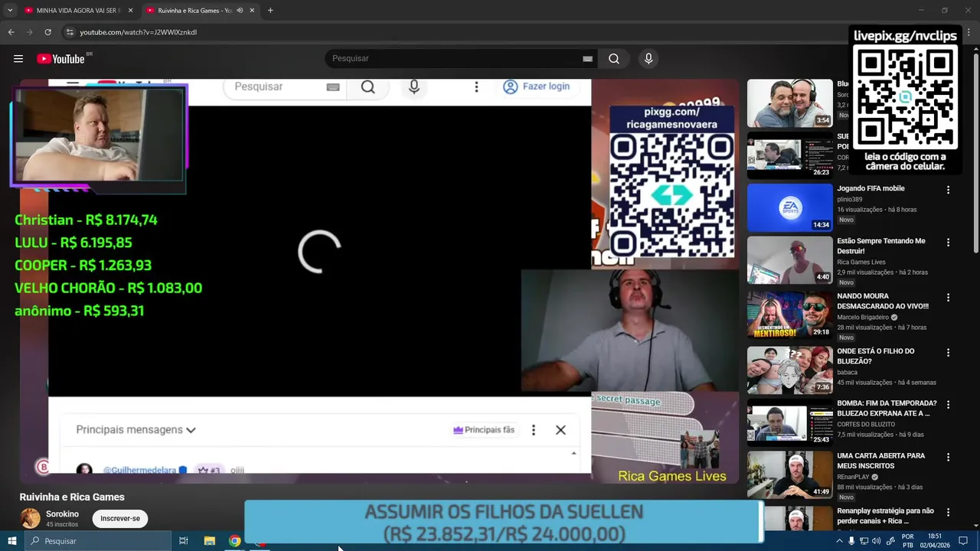The height and width of the screenshot is (551, 980).
Task: Open Estão Sempre Tentando Me Destruir! title
Action: 881,246
